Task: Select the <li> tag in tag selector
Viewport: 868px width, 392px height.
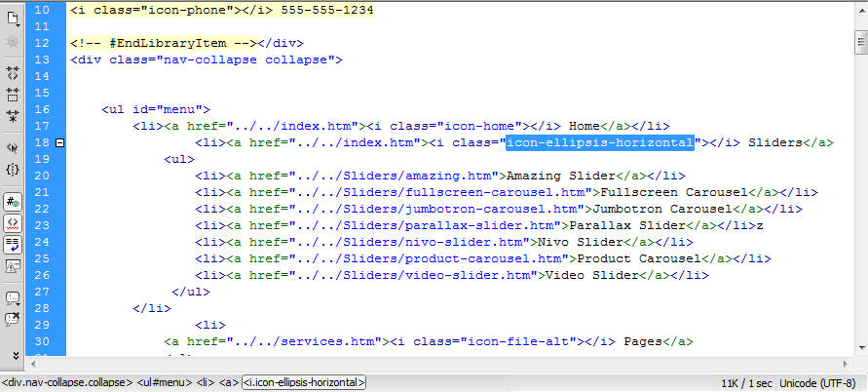Action: 205,382
